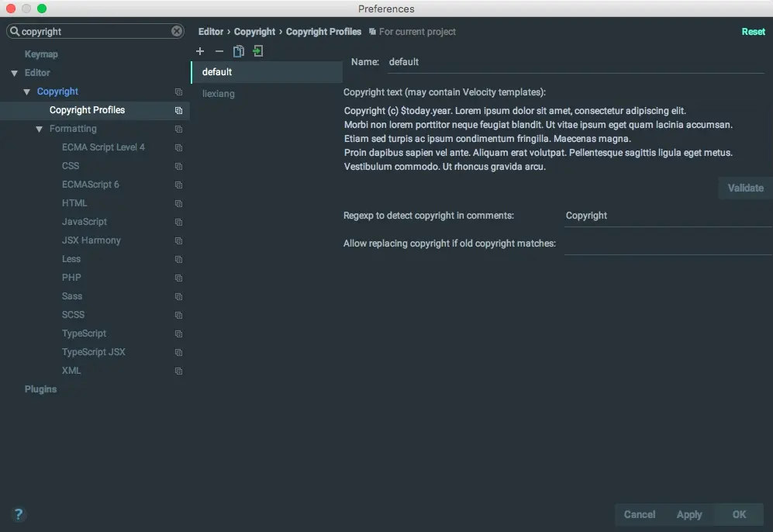Click the magnifier icon in search box
This screenshot has width=773, height=532.
[x=15, y=31]
